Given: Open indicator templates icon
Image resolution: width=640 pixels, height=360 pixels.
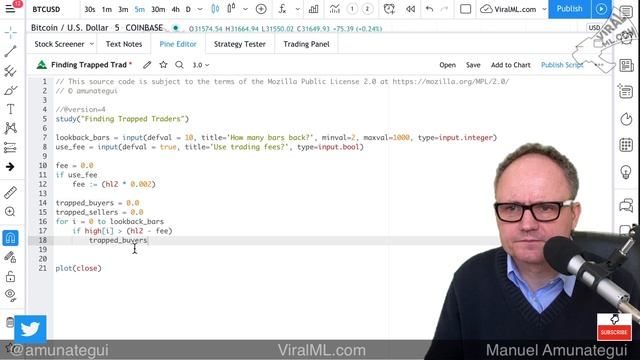Looking at the screenshot, I should (335, 9).
